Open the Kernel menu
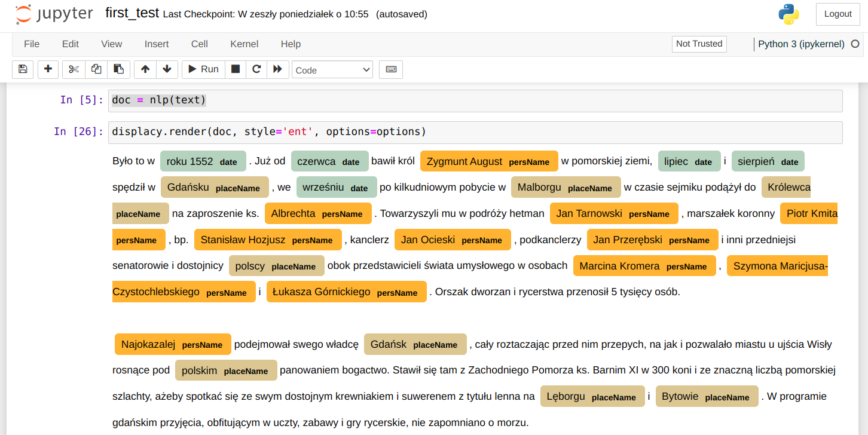The width and height of the screenshot is (868, 435). (x=244, y=44)
